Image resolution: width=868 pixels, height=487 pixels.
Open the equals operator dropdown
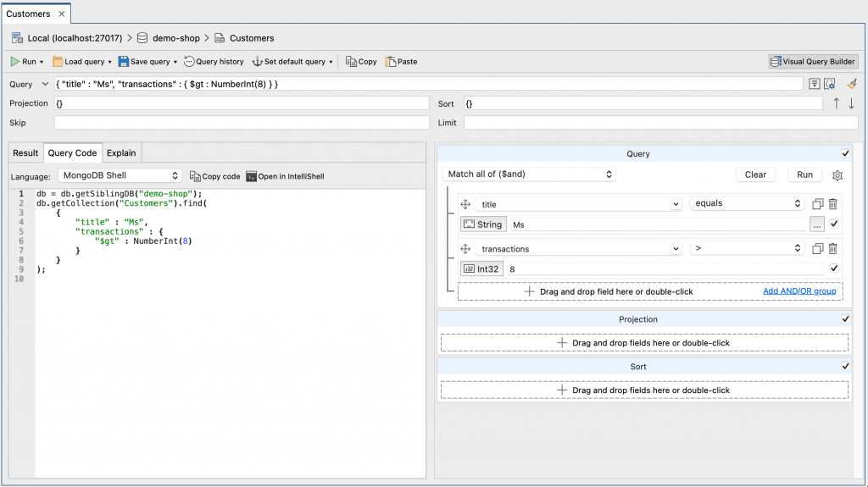[x=746, y=204]
